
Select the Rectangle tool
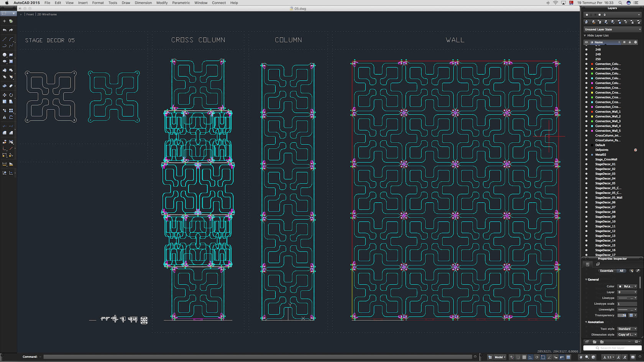pyautogui.click(x=11, y=55)
